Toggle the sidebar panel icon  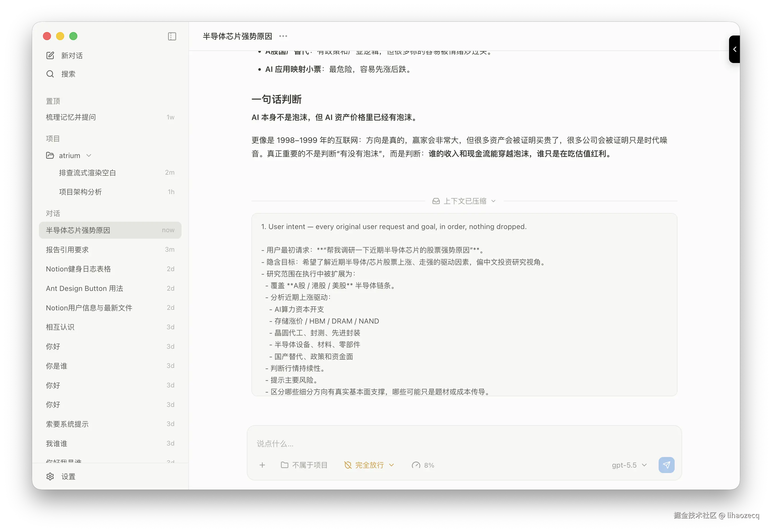172,36
